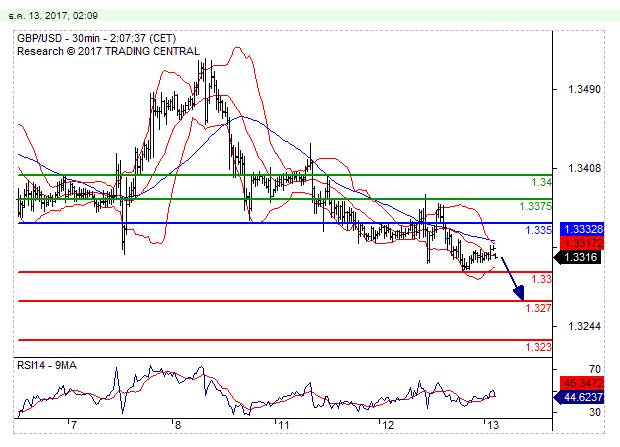Click date label 13 on time axis
620x447 pixels.
[x=493, y=426]
